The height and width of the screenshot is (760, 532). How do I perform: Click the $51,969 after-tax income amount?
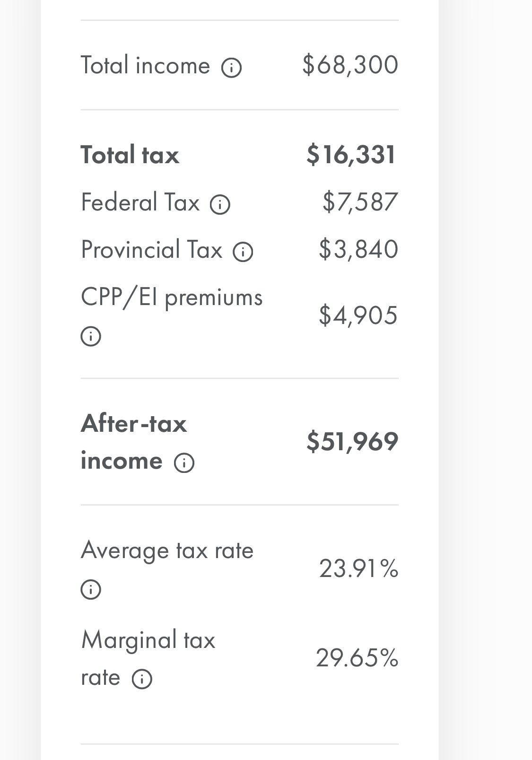[x=352, y=442]
